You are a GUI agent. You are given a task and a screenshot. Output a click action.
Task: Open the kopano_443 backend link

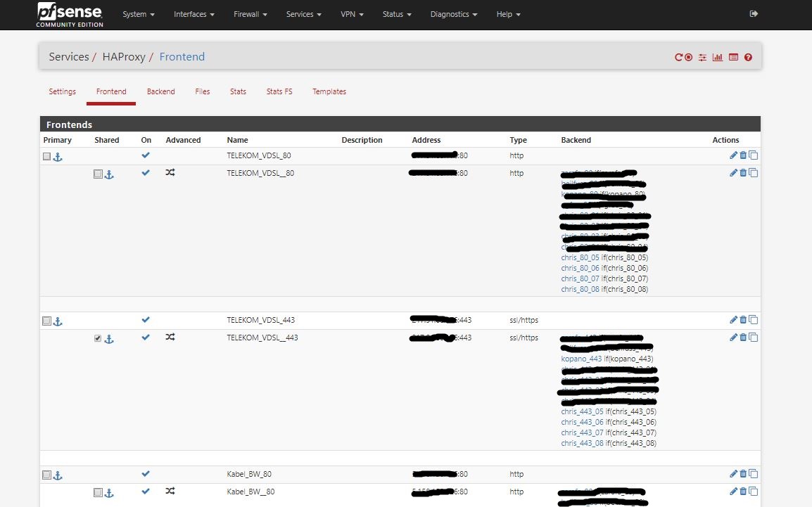click(581, 359)
